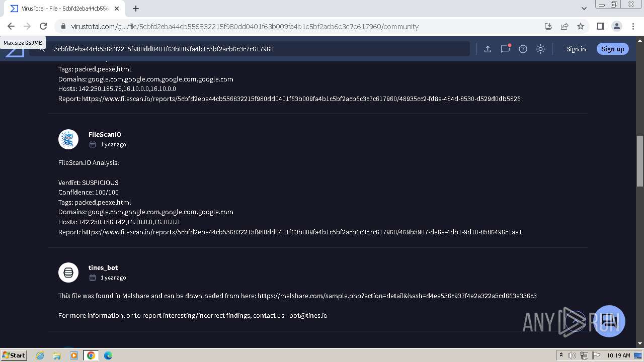Reload the VirusTotal page

[x=43, y=26]
